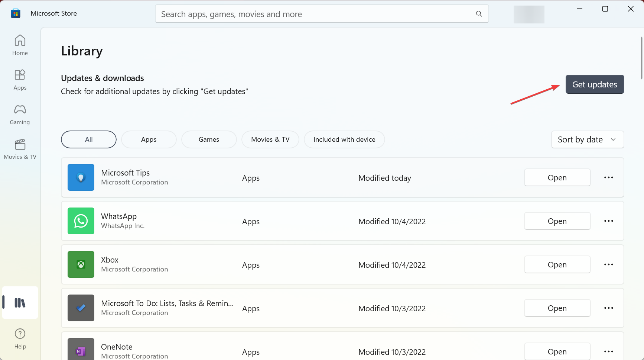The image size is (644, 360).
Task: Open more options for OneNote
Action: [x=609, y=351]
